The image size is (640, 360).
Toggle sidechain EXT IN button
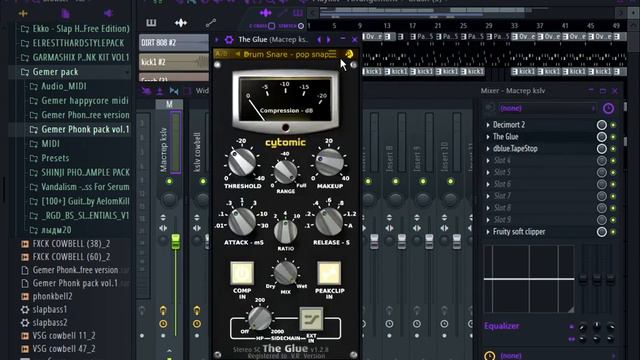[x=311, y=319]
